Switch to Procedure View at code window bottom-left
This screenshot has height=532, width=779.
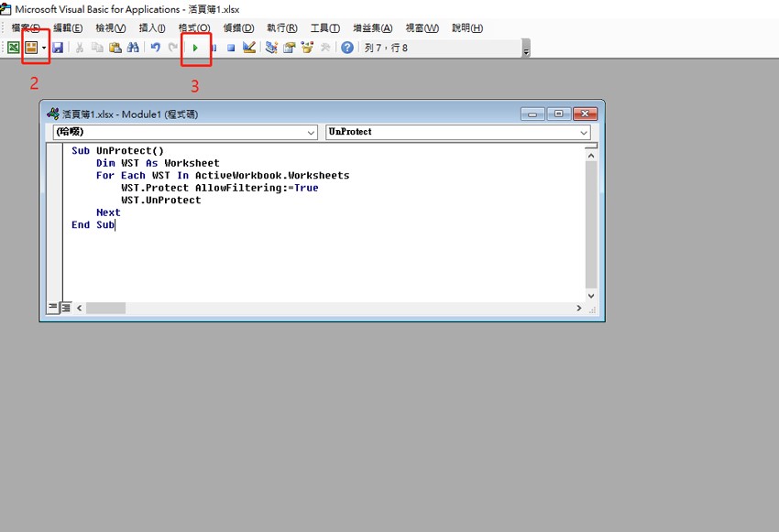pyautogui.click(x=53, y=309)
